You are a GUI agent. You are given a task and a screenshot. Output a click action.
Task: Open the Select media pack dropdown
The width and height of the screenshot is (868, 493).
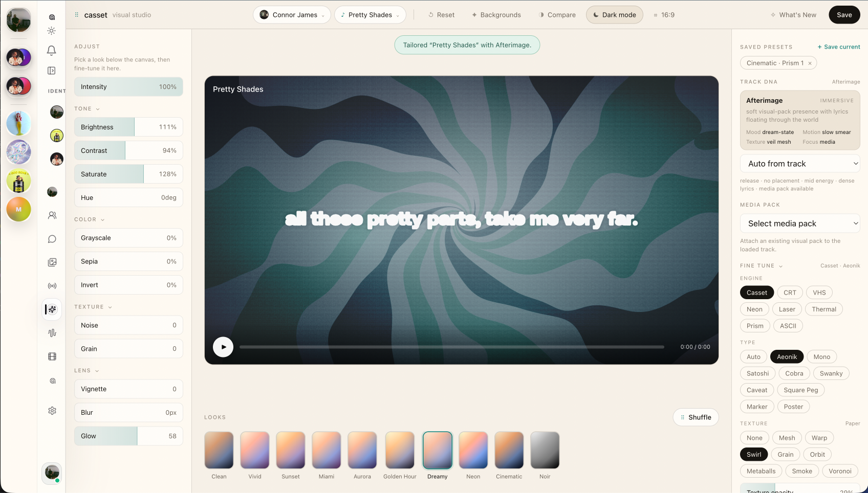(800, 223)
